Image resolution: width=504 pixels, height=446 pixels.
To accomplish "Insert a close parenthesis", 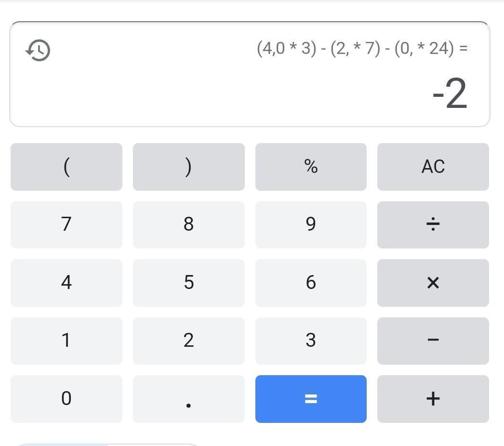I will (x=188, y=167).
